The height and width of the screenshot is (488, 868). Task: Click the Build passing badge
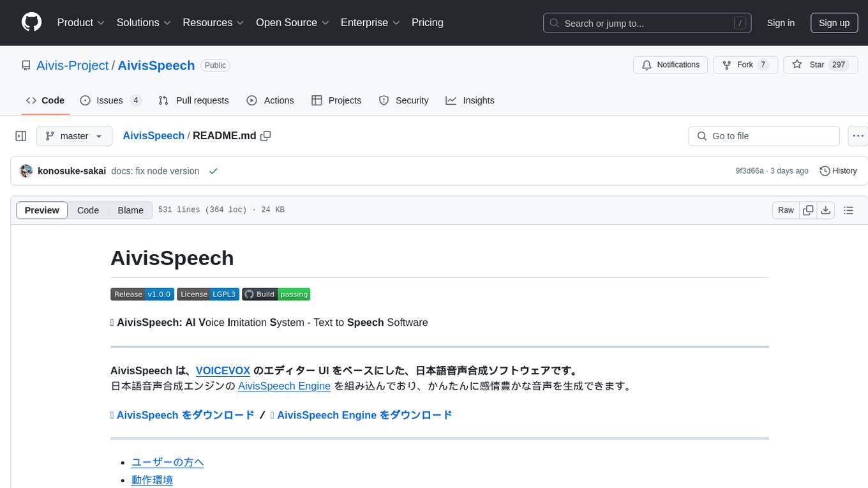(276, 294)
